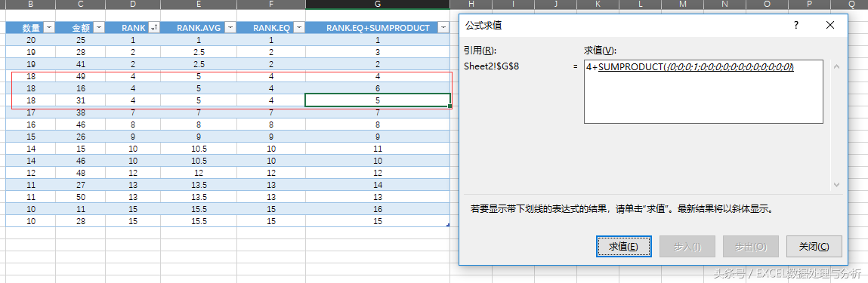This screenshot has height=283, width=868.
Task: Click the 金额 cell containing 16
Action: pos(80,88)
